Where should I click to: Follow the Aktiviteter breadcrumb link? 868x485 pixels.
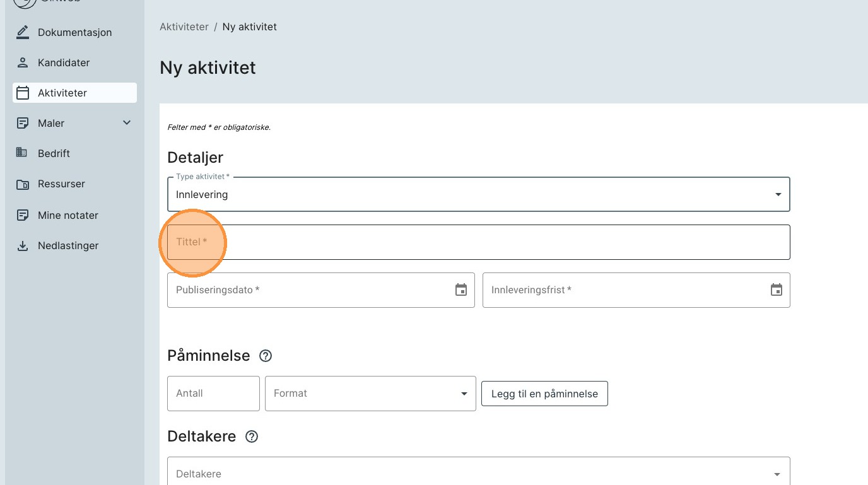[184, 27]
